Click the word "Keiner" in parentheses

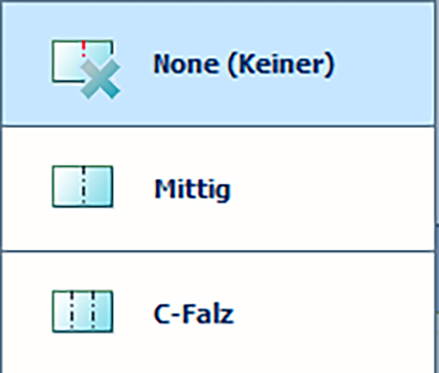280,64
